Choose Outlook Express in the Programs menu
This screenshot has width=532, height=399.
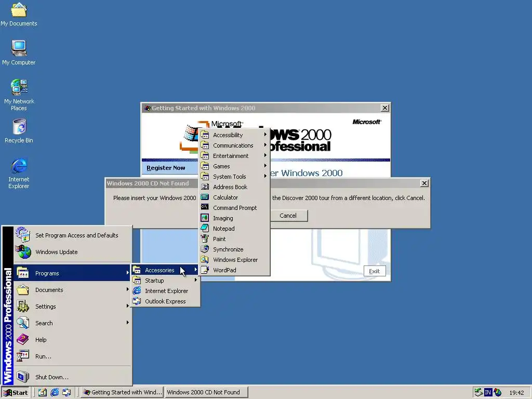coord(165,301)
